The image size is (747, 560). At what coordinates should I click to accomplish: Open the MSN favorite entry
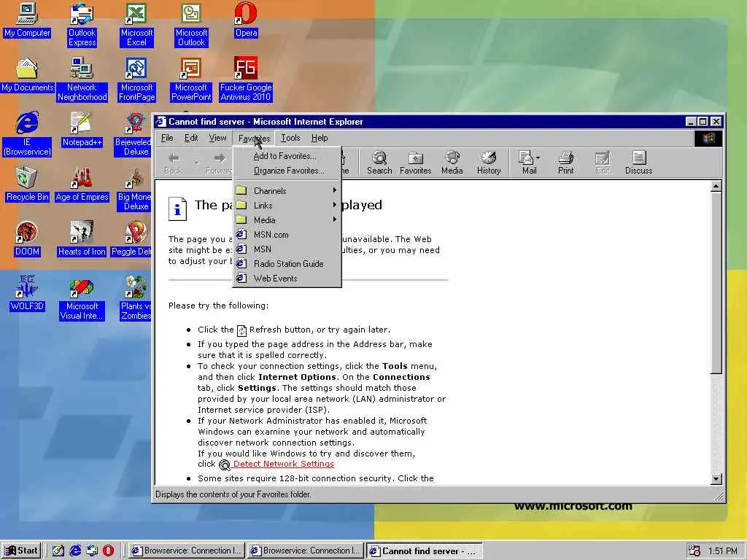287,249
